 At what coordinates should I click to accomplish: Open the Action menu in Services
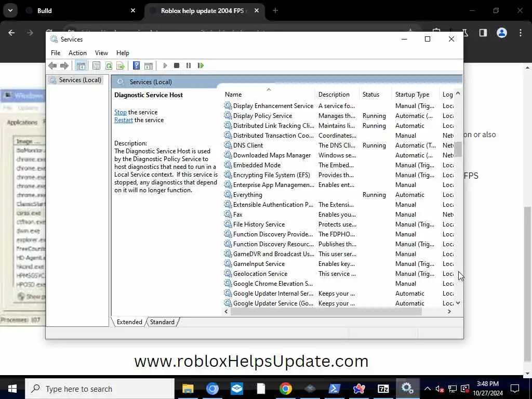click(77, 53)
